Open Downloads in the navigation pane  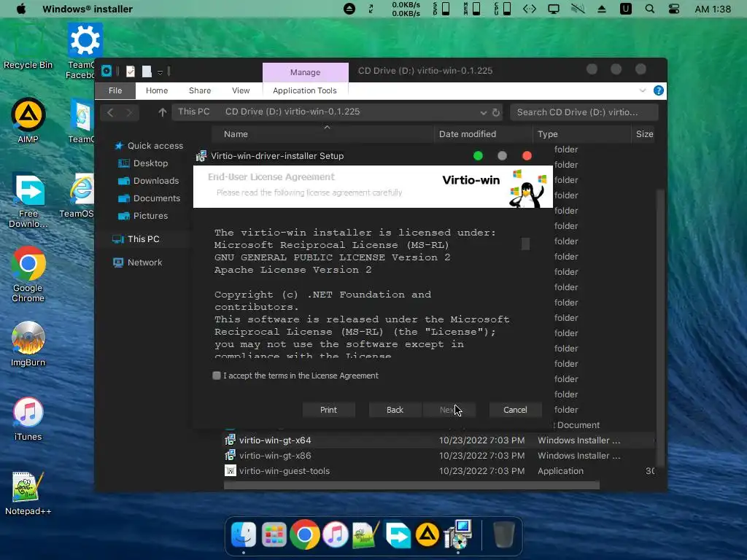click(149, 181)
